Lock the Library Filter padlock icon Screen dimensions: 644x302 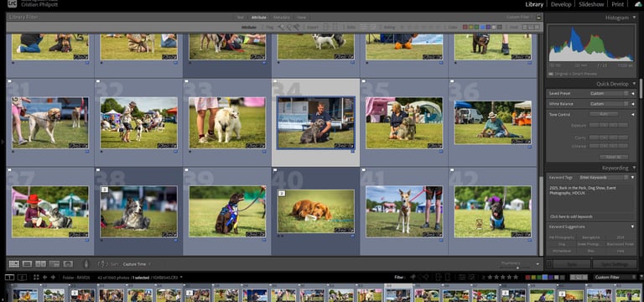tap(539, 17)
